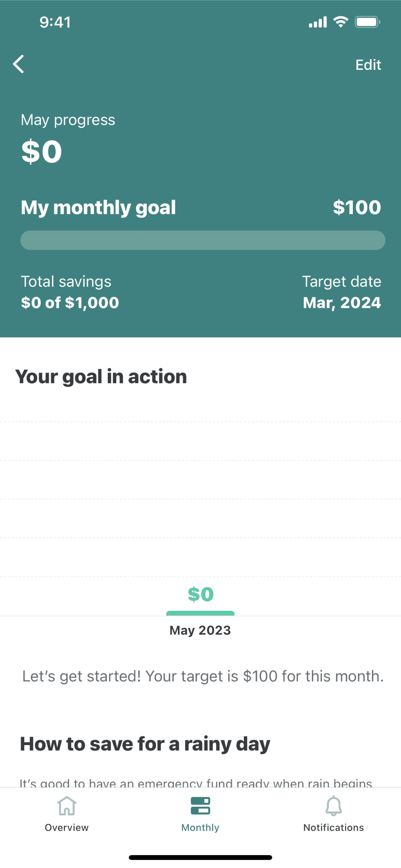Select the Monthly tab icon
This screenshot has width=401, height=868.
click(x=200, y=806)
